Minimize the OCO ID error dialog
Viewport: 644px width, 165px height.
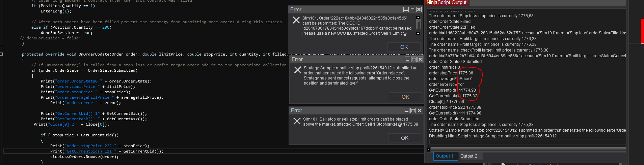tap(406, 9)
